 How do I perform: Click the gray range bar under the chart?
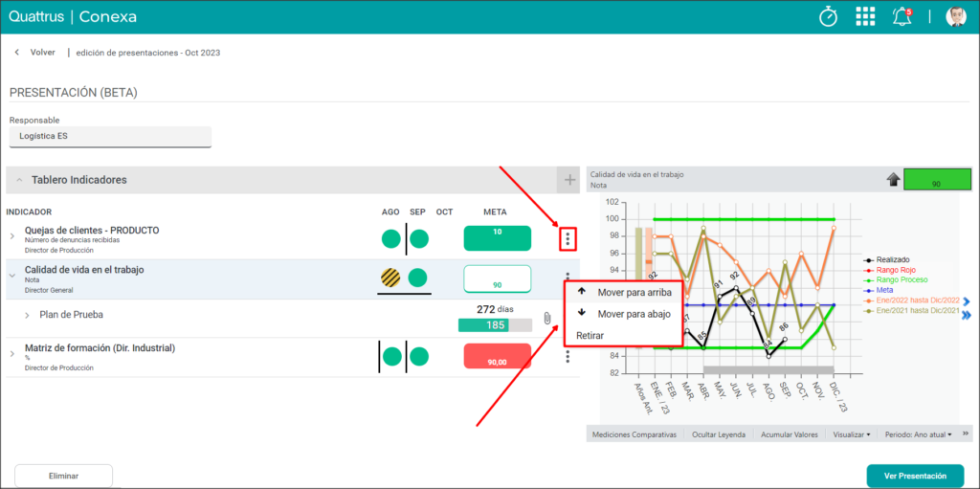(768, 370)
